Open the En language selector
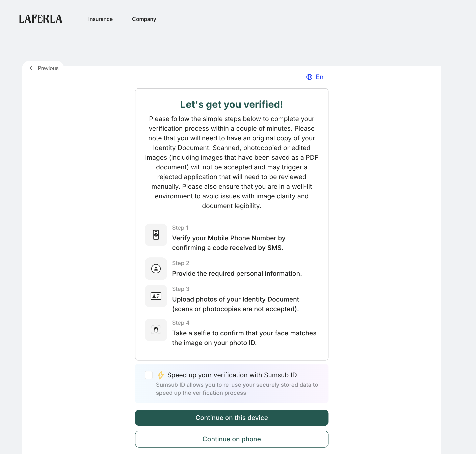 319,77
